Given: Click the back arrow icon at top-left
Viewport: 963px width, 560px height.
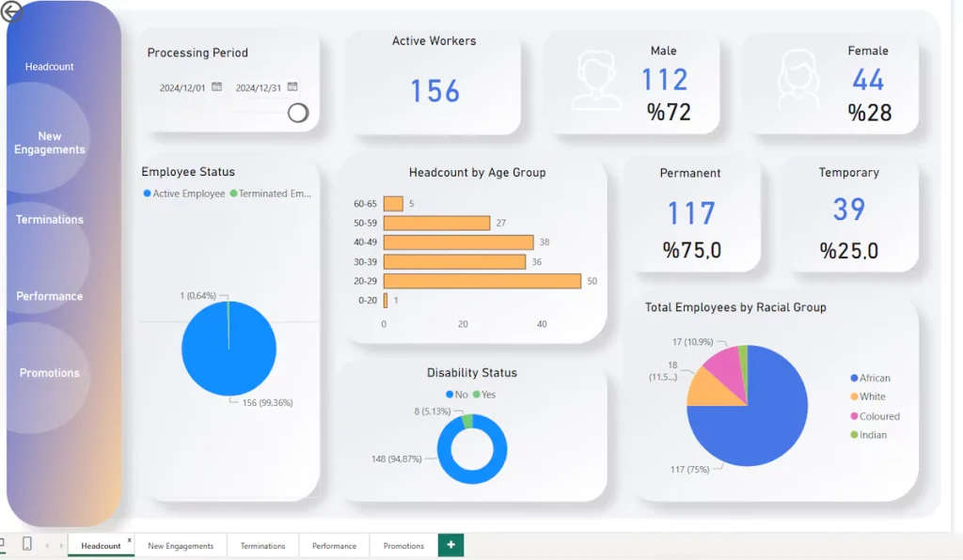Looking at the screenshot, I should pos(11,11).
